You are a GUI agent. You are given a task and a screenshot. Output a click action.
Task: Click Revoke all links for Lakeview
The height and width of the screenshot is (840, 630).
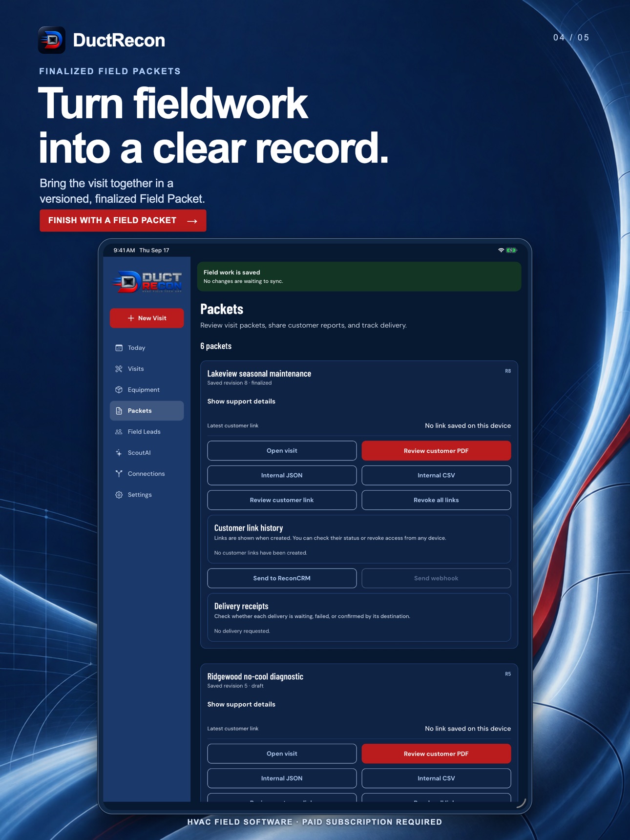(436, 500)
